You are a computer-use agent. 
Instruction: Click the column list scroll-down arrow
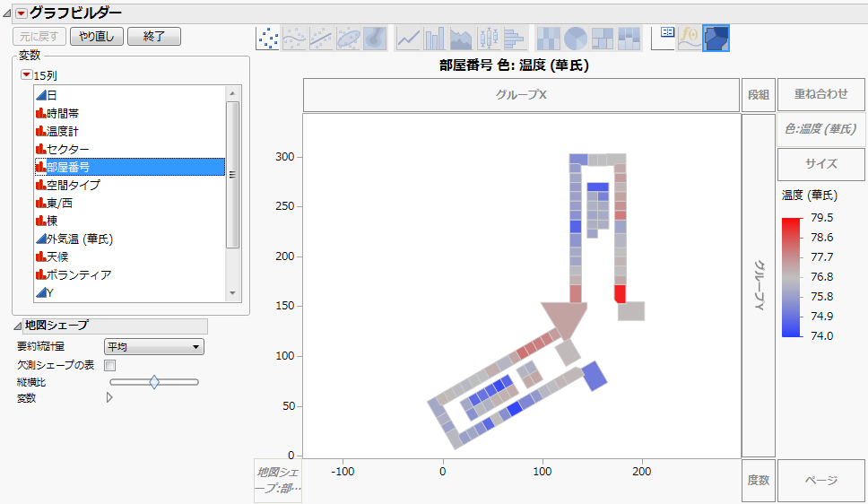(232, 293)
